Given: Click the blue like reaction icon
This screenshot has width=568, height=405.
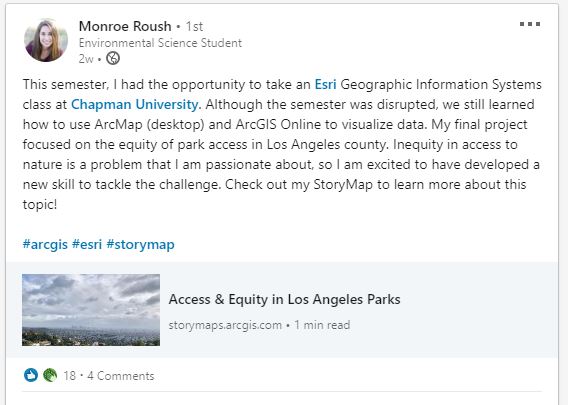Looking at the screenshot, I should pos(31,375).
